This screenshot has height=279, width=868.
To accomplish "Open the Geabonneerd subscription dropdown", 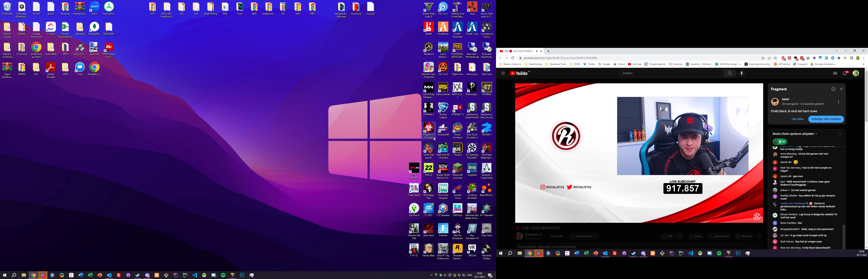I will [x=584, y=236].
